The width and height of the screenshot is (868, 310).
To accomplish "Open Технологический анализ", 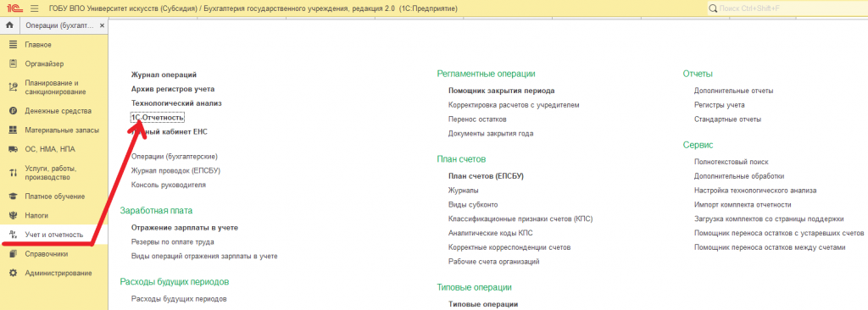I will (x=176, y=103).
